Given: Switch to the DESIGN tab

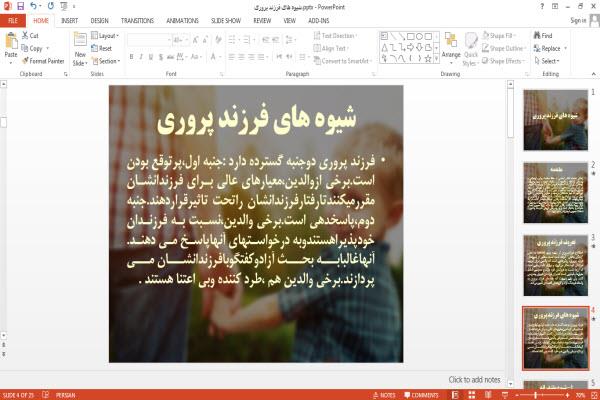Looking at the screenshot, I should pos(99,21).
